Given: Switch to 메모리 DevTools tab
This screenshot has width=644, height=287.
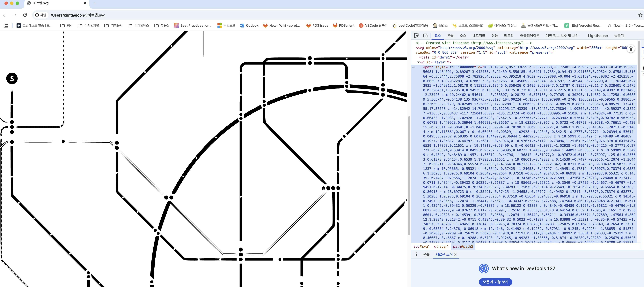Looking at the screenshot, I should click(x=509, y=35).
